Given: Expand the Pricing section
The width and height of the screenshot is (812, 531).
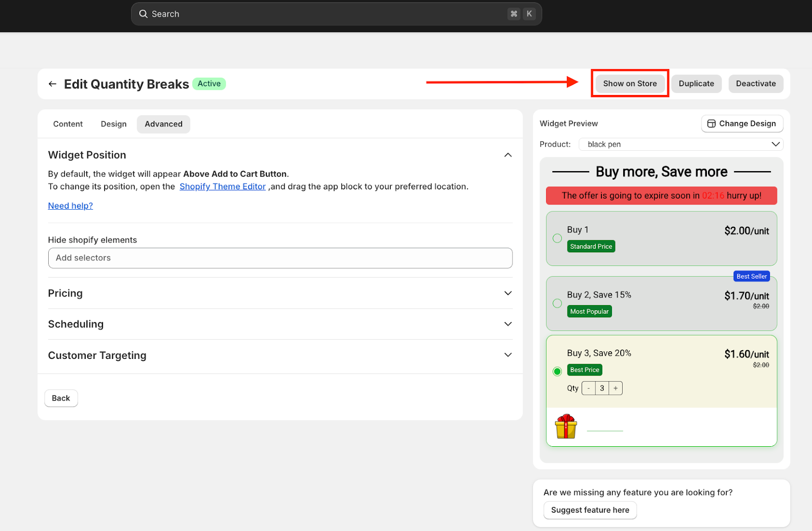Looking at the screenshot, I should 507,293.
